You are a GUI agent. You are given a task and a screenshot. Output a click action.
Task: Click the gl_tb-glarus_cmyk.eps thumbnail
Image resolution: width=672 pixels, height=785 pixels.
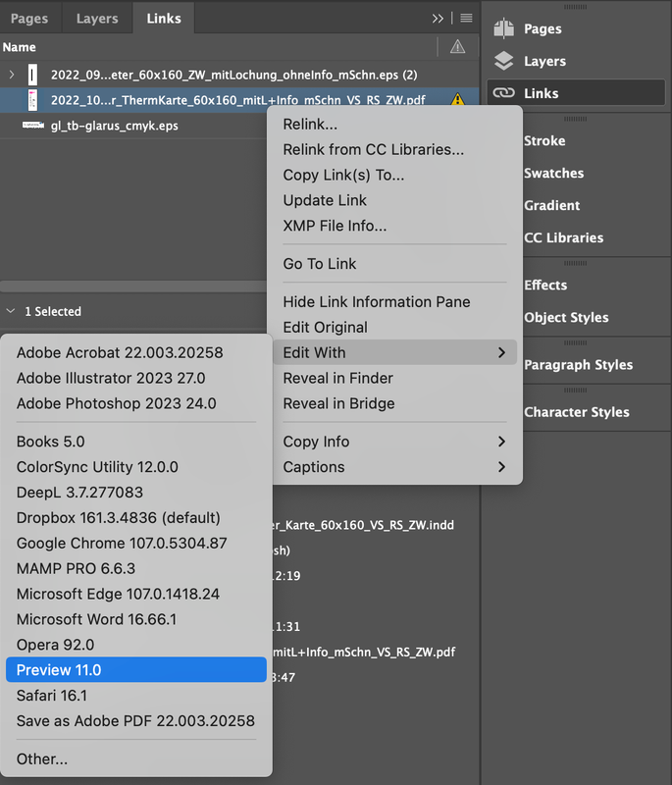coord(32,126)
